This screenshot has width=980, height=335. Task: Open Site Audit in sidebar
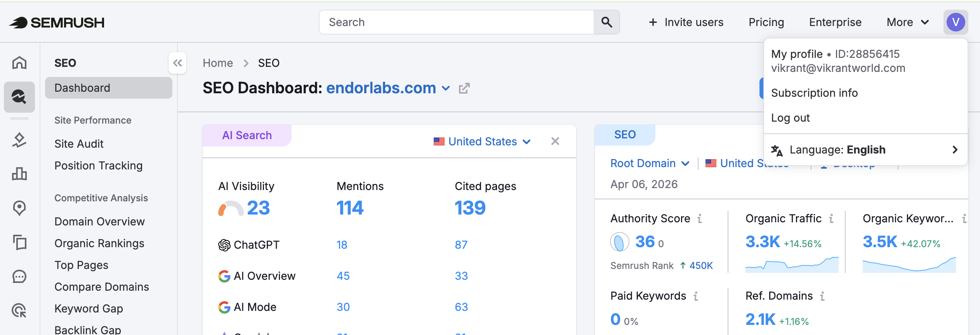(x=79, y=144)
